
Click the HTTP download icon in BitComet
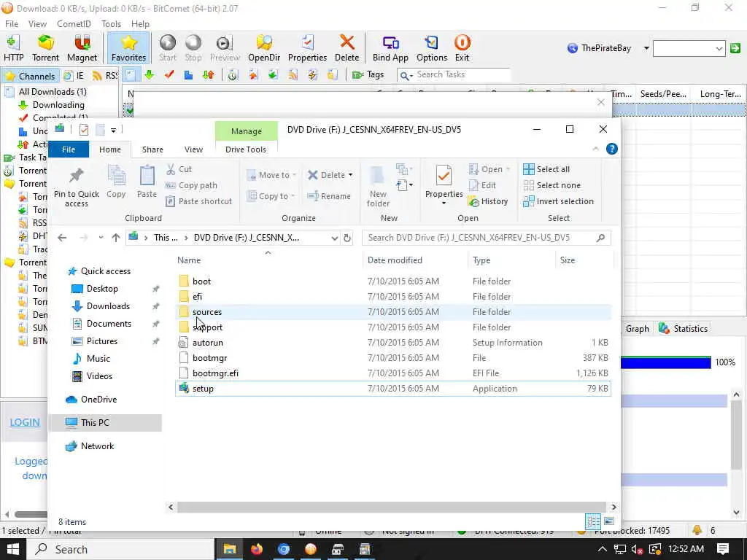[x=13, y=48]
